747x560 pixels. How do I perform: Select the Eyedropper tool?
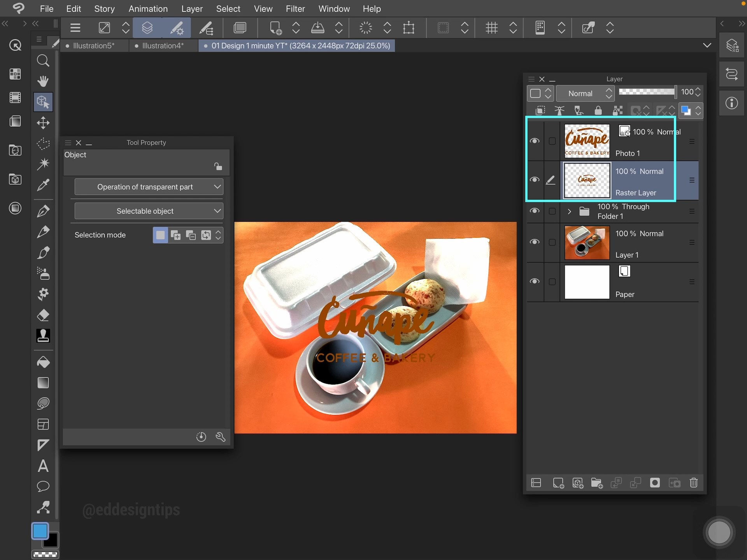(43, 184)
